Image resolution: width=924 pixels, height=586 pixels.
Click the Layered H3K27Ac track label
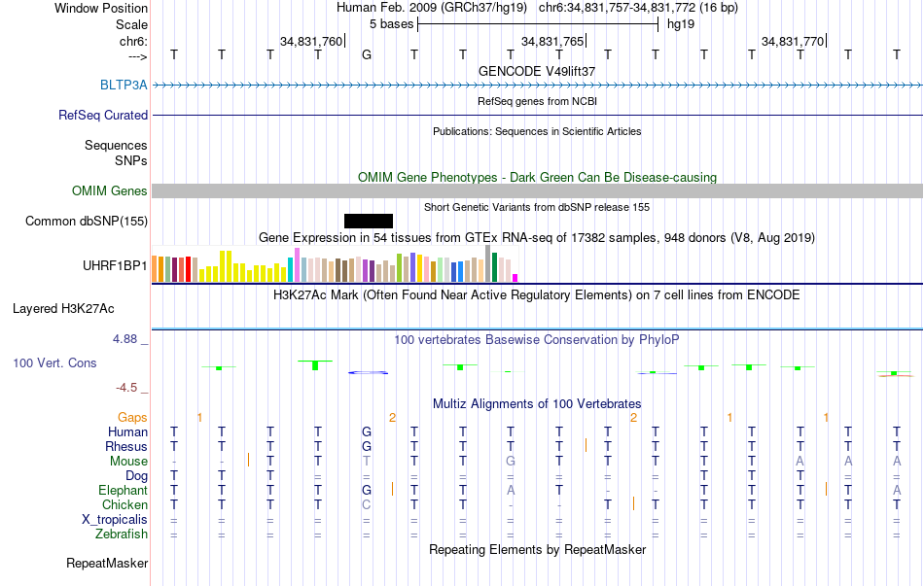click(63, 309)
